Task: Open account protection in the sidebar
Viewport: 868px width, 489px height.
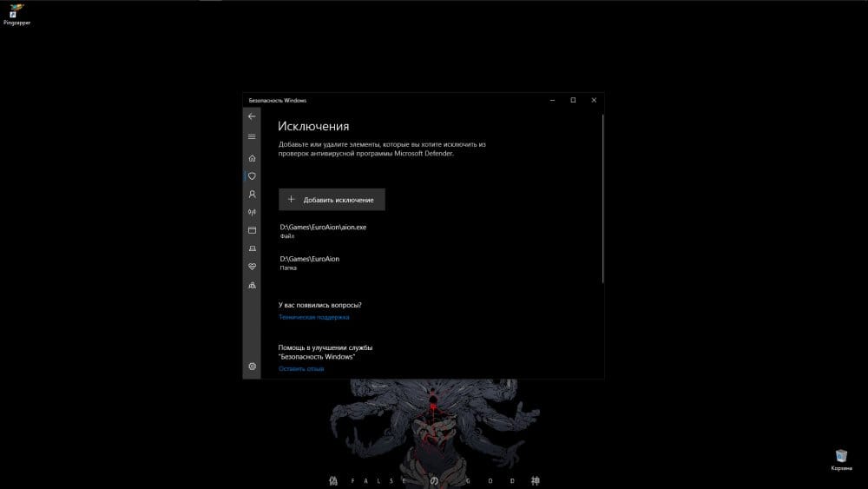Action: [252, 195]
